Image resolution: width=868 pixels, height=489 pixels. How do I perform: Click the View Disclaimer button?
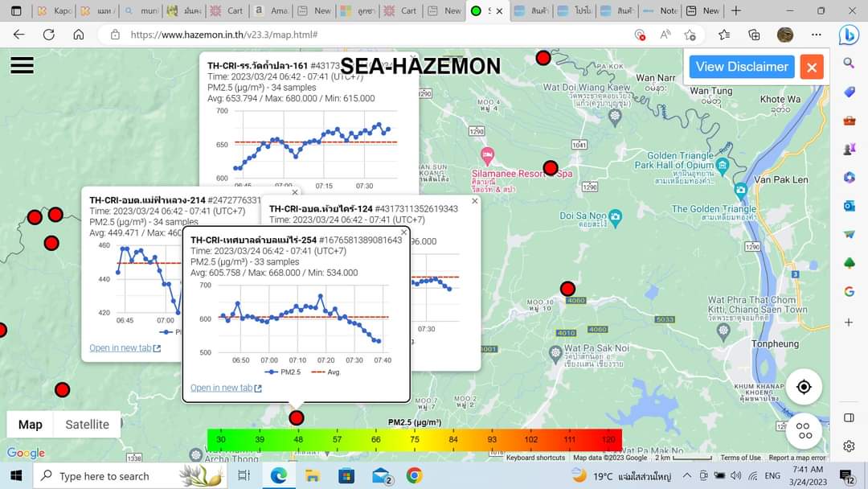pyautogui.click(x=742, y=67)
